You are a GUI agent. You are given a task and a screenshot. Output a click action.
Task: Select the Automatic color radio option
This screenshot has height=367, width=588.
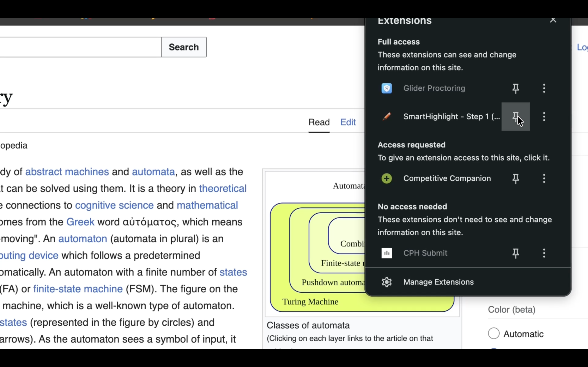coord(494,333)
